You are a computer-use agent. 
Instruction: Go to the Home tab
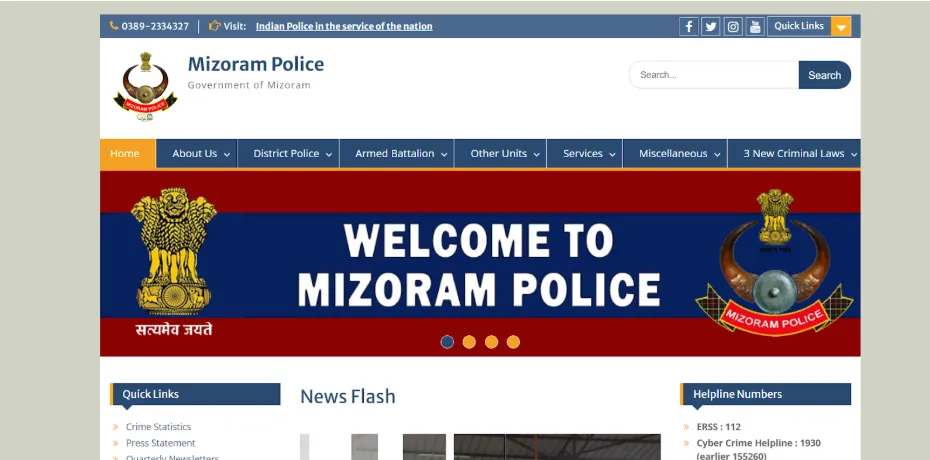pos(125,154)
